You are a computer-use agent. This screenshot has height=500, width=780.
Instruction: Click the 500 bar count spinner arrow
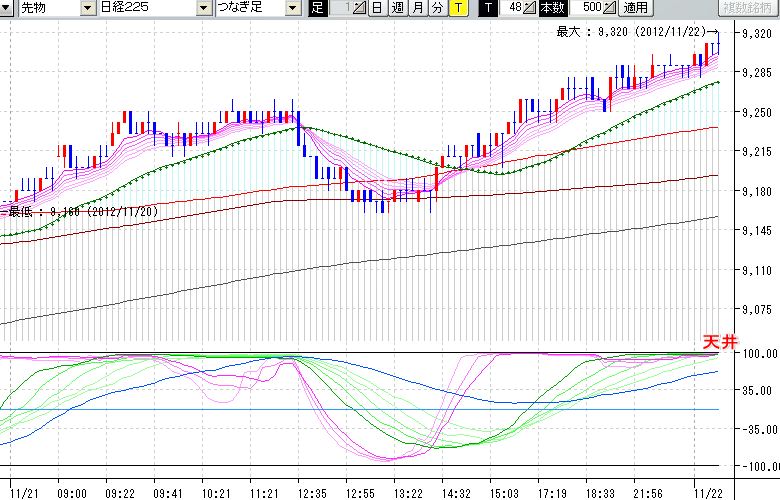(609, 8)
